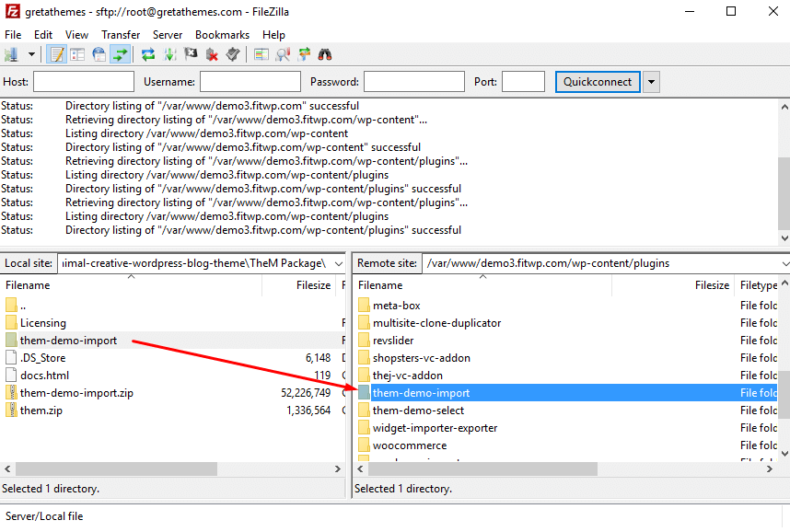Click the colored-lines list toolbar icon
The height and width of the screenshot is (532, 790).
click(261, 54)
